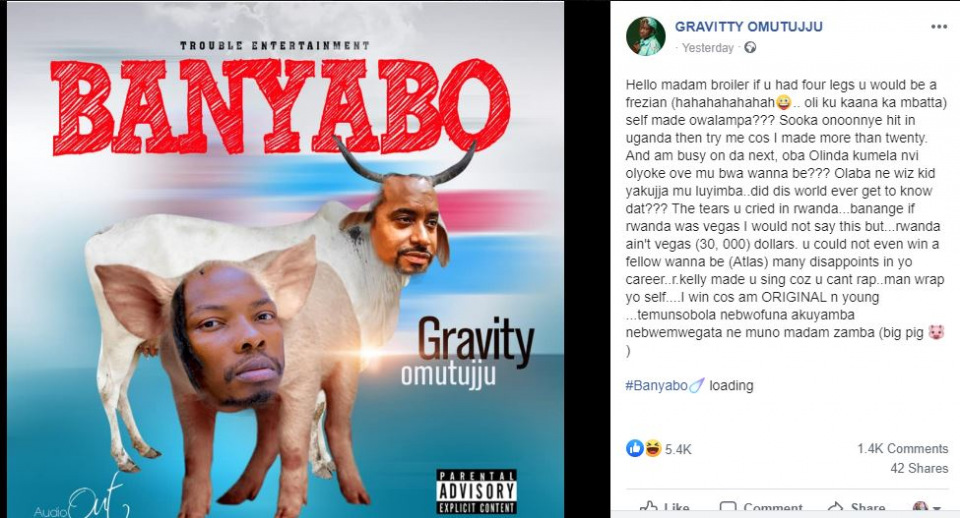Click the Like button label

677,508
